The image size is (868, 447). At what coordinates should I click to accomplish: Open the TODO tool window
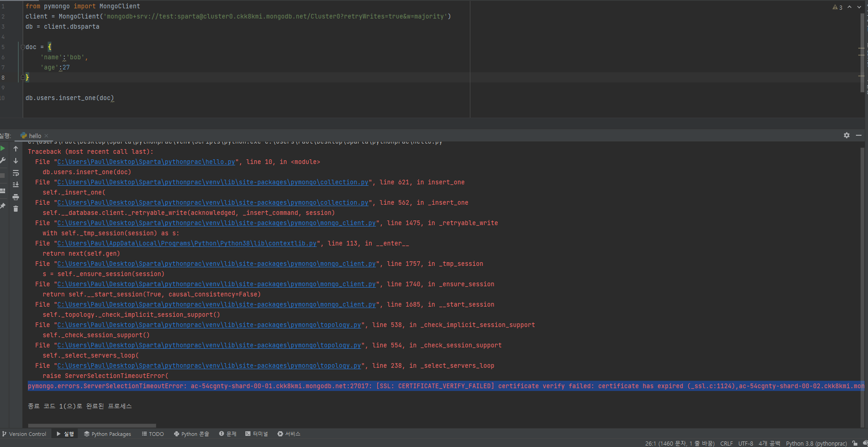click(x=153, y=434)
